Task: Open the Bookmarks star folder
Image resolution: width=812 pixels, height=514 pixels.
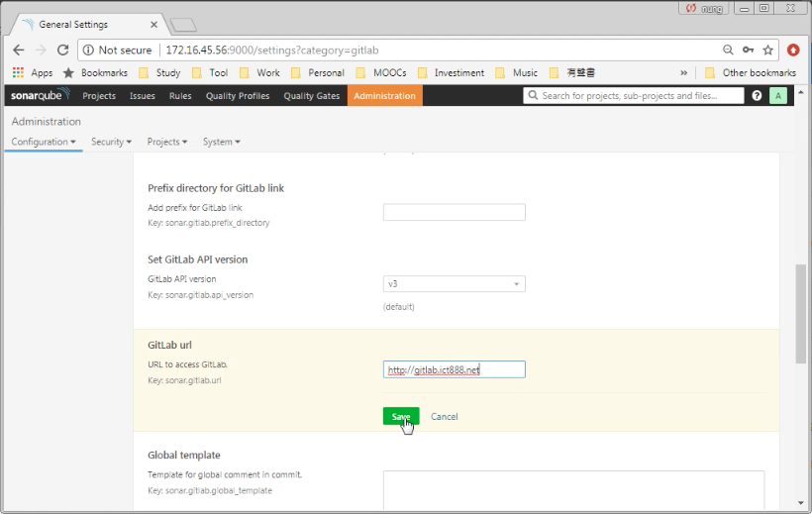Action: (95, 72)
